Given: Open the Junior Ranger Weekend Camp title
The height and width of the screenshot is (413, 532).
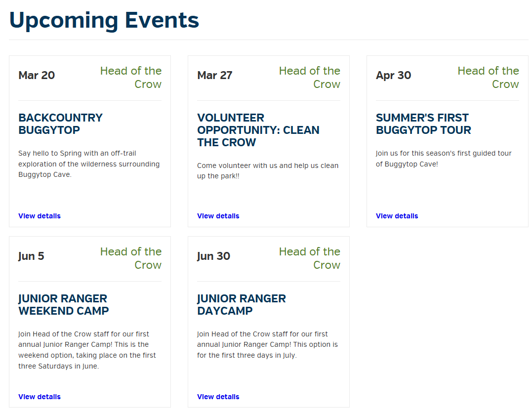Looking at the screenshot, I should 63,305.
